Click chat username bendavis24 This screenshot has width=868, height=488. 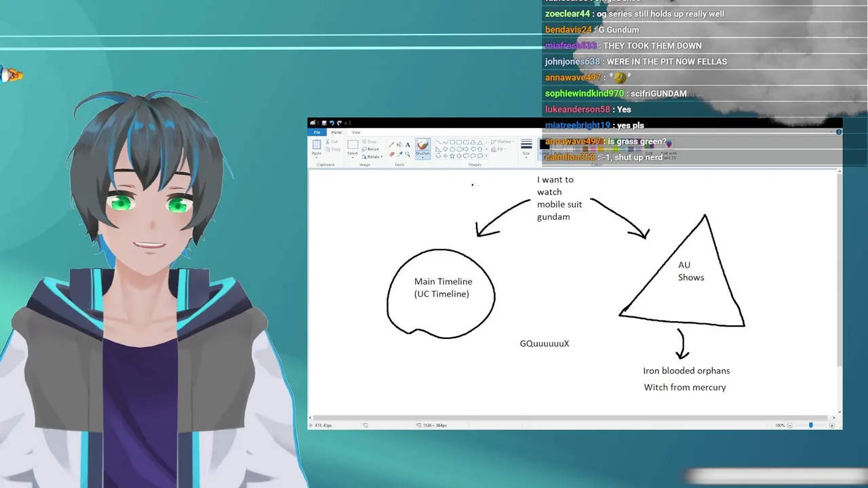tap(568, 30)
